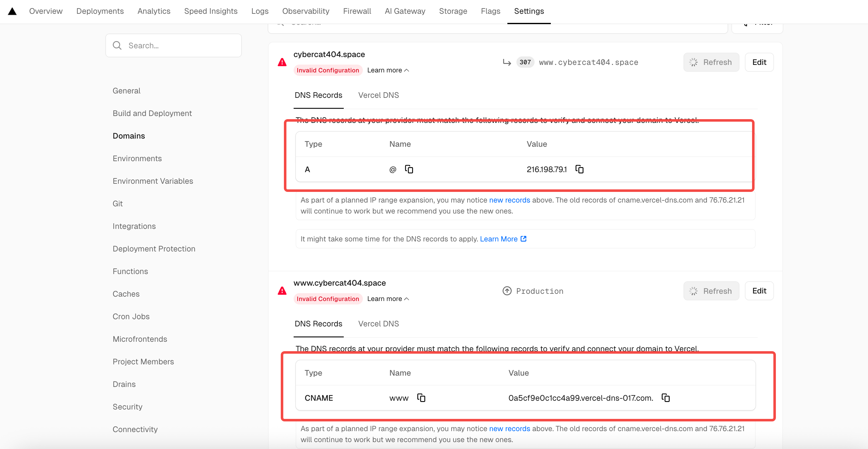Viewport: 868px width, 449px height.
Task: Open General settings
Action: pos(126,91)
